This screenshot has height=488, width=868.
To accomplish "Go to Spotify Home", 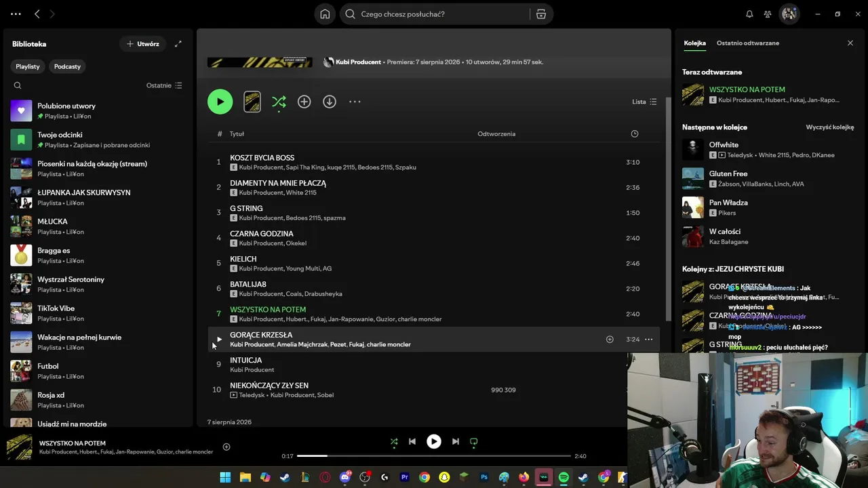I will 325,14.
